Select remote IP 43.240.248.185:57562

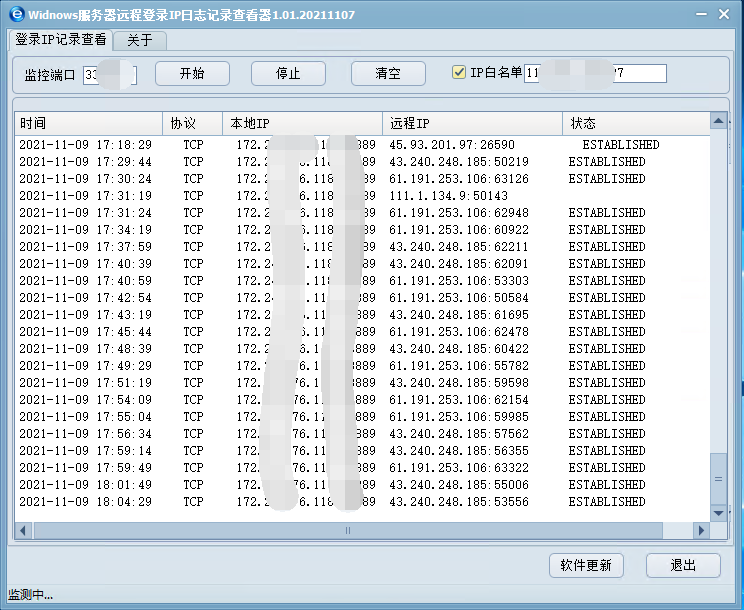click(459, 434)
